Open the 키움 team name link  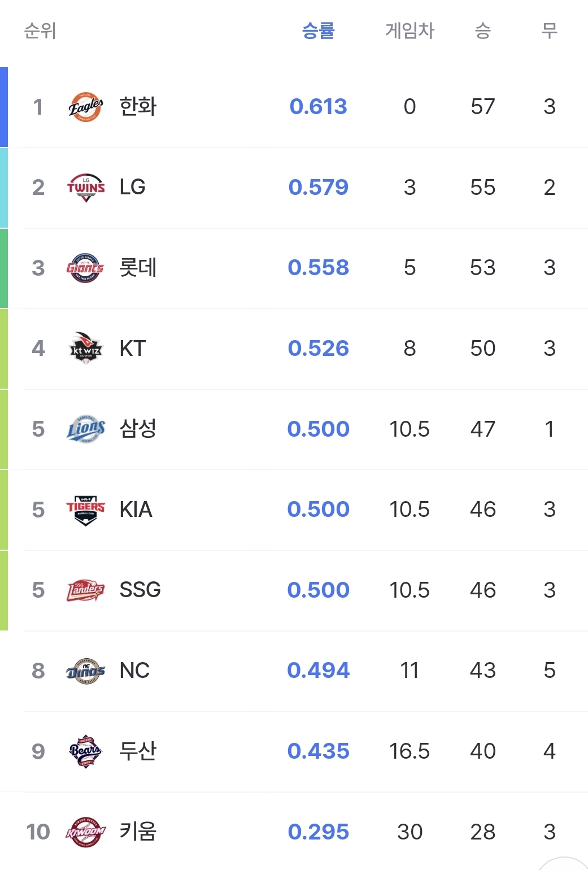(138, 831)
